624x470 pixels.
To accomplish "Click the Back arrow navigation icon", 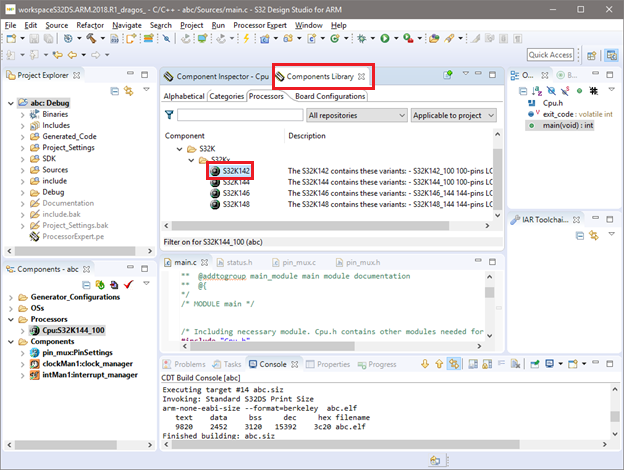I will tap(72, 55).
